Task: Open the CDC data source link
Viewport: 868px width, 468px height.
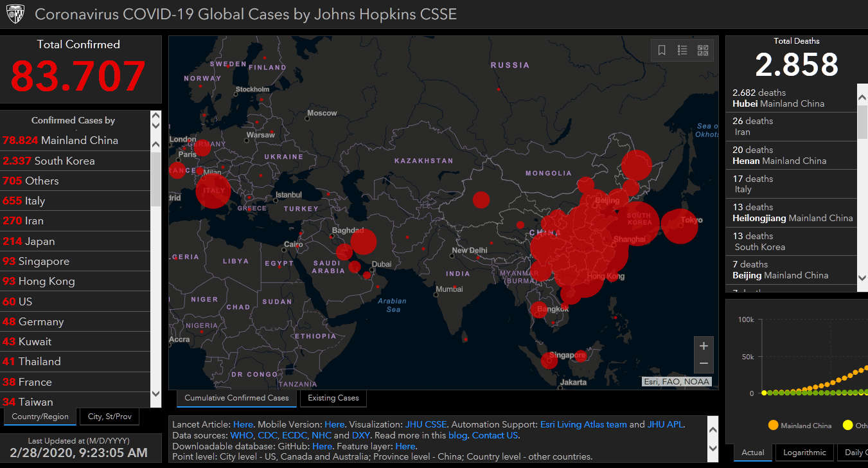Action: (x=267, y=435)
